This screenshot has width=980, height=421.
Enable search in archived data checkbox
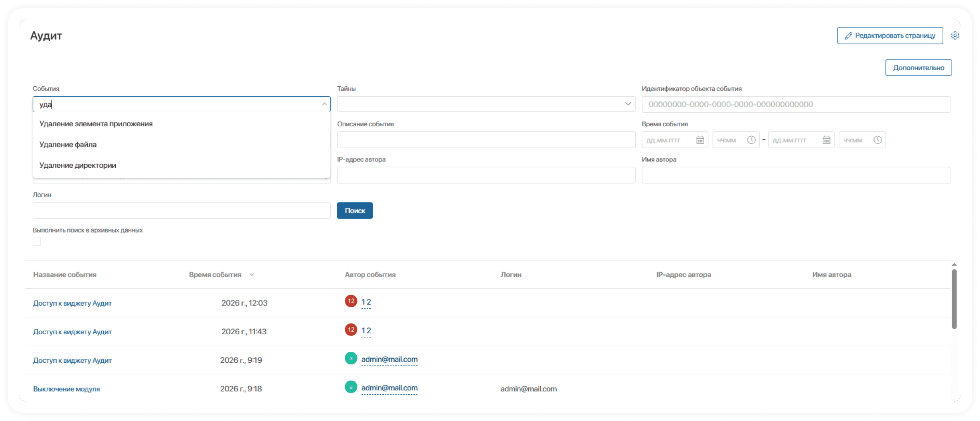37,242
